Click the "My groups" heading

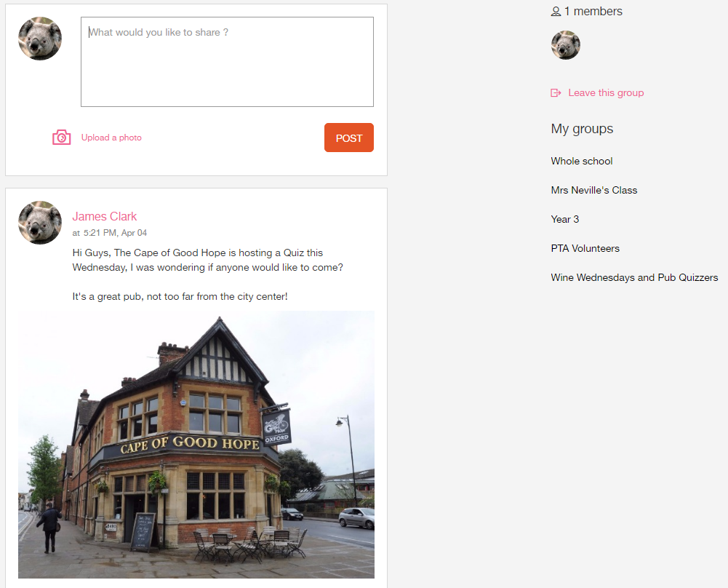[582, 129]
